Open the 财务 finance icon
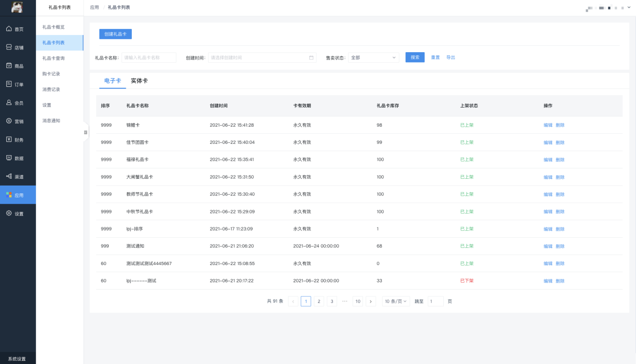This screenshot has width=636, height=364. [x=9, y=139]
